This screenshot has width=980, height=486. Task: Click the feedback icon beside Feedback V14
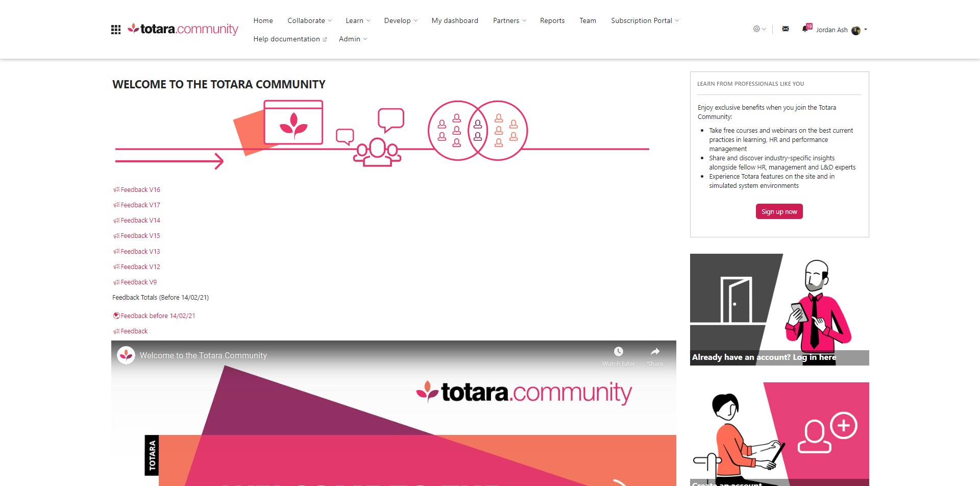coord(116,220)
